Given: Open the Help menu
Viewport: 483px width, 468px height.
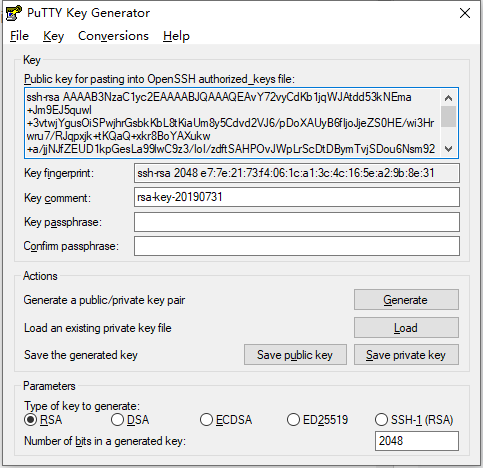Looking at the screenshot, I should [176, 36].
